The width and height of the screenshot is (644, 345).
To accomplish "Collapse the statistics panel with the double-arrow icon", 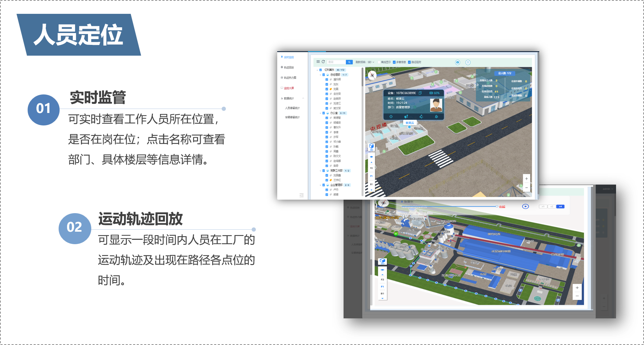I will click(477, 85).
